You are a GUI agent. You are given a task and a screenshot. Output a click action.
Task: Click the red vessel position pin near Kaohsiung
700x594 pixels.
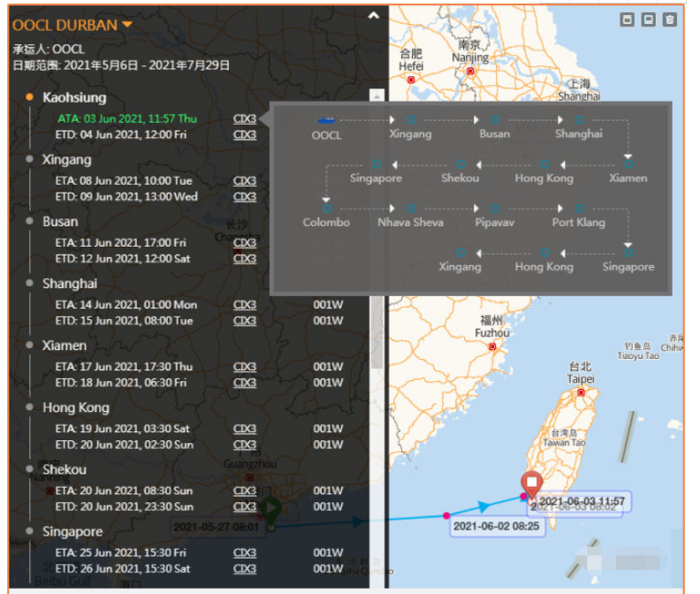pos(532,484)
